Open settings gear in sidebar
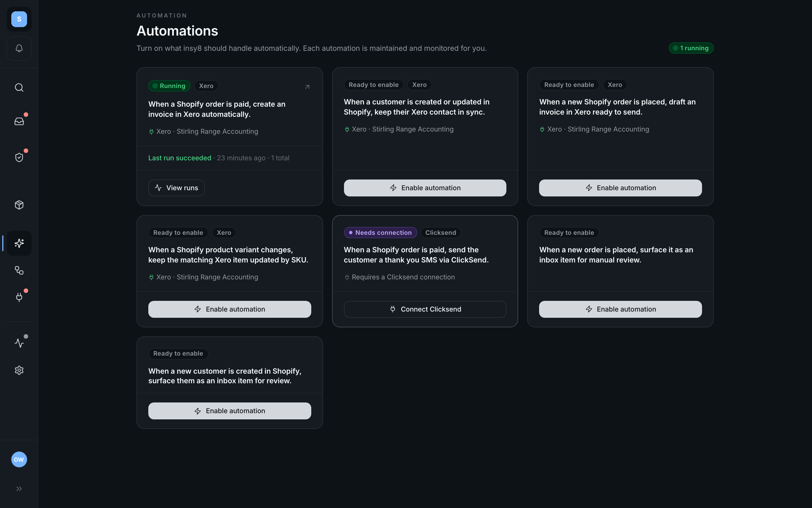Image resolution: width=812 pixels, height=508 pixels. (19, 370)
